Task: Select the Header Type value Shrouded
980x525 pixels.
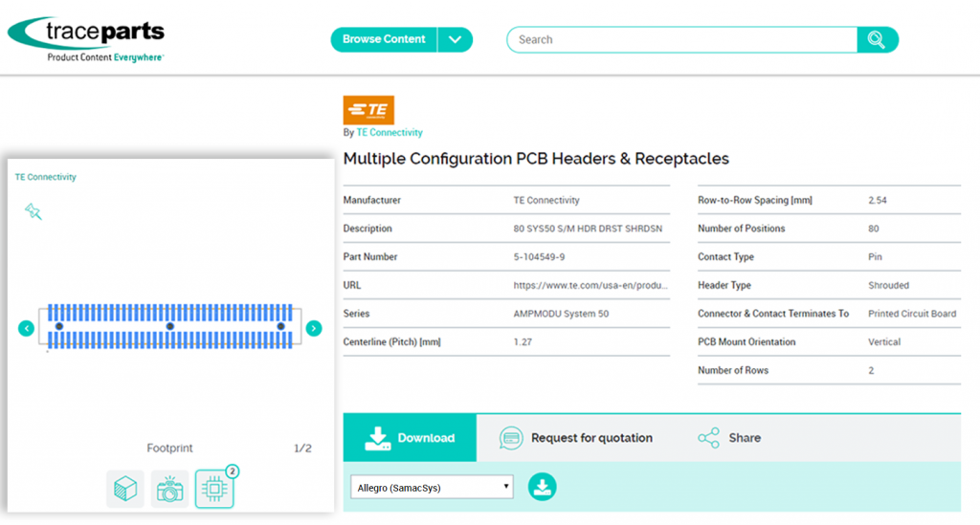Action: click(x=888, y=285)
